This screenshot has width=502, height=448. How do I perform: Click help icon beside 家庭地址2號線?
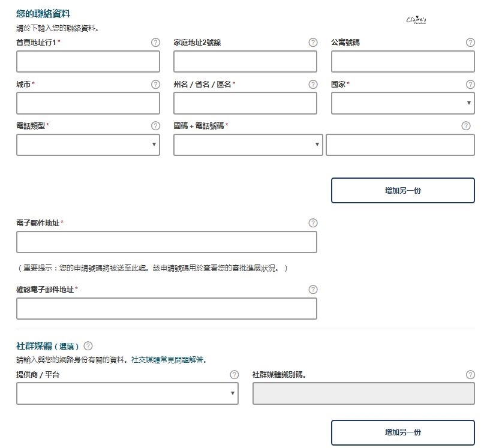click(313, 43)
